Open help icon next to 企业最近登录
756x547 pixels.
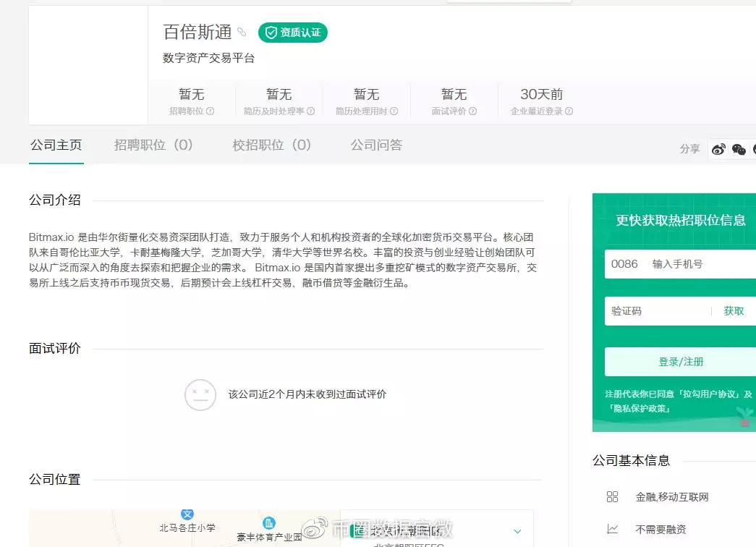point(569,111)
